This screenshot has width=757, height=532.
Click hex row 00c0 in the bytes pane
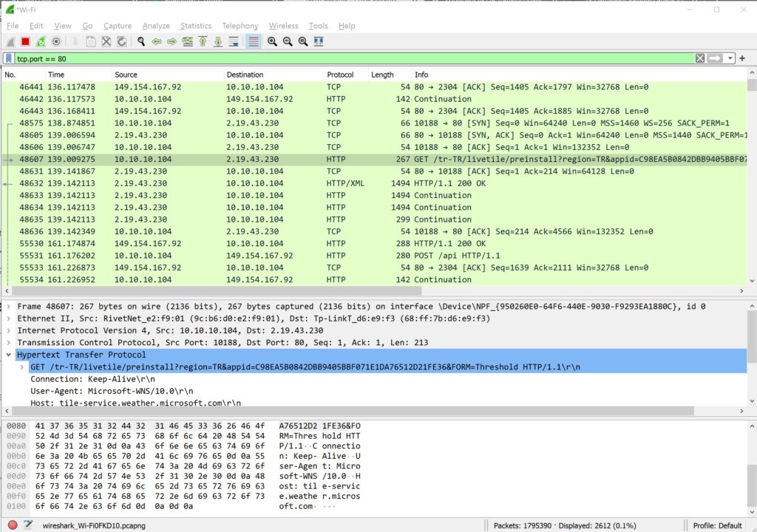coord(183,465)
